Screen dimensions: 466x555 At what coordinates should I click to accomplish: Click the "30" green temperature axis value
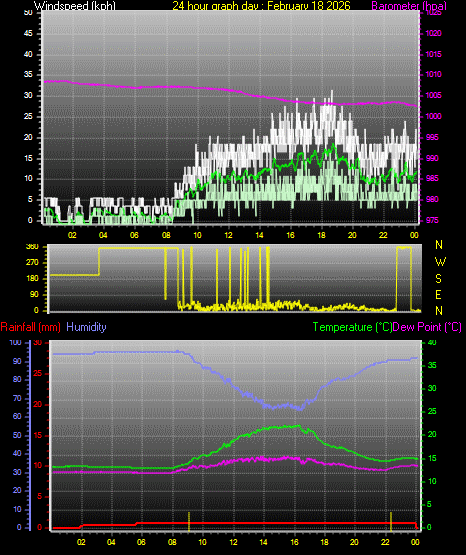pos(432,388)
